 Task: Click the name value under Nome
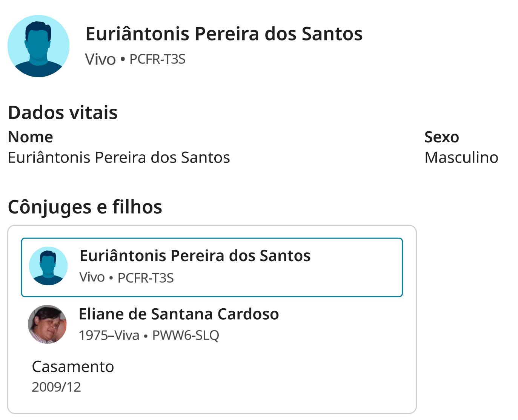click(x=119, y=157)
